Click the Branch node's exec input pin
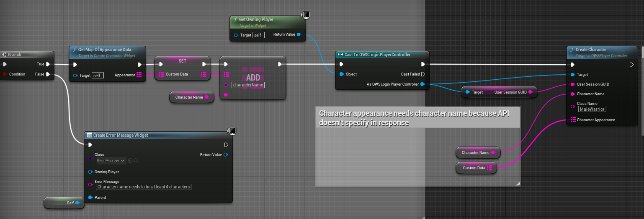This screenshot has width=644, height=219. pyautogui.click(x=5, y=64)
